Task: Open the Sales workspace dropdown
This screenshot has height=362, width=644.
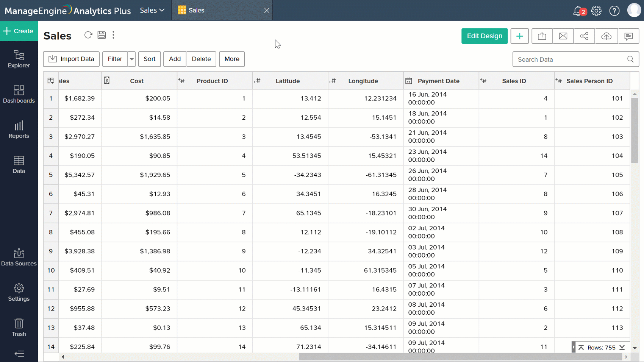Action: point(152,10)
